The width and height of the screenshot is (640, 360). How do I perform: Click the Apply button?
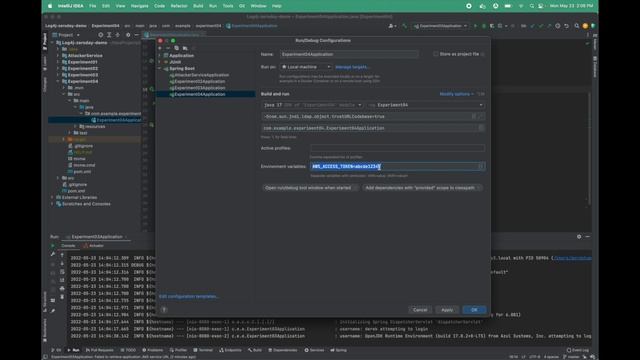[447, 310]
